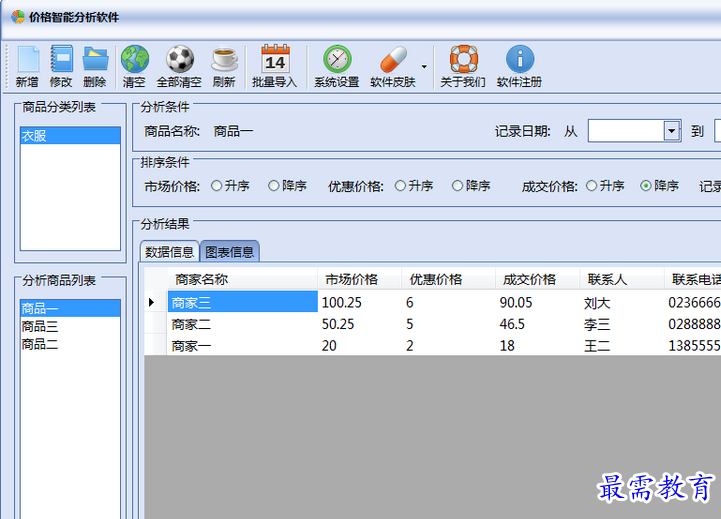Select 商品一 in 分析商品列表
The width and height of the screenshot is (721, 519).
(x=70, y=308)
